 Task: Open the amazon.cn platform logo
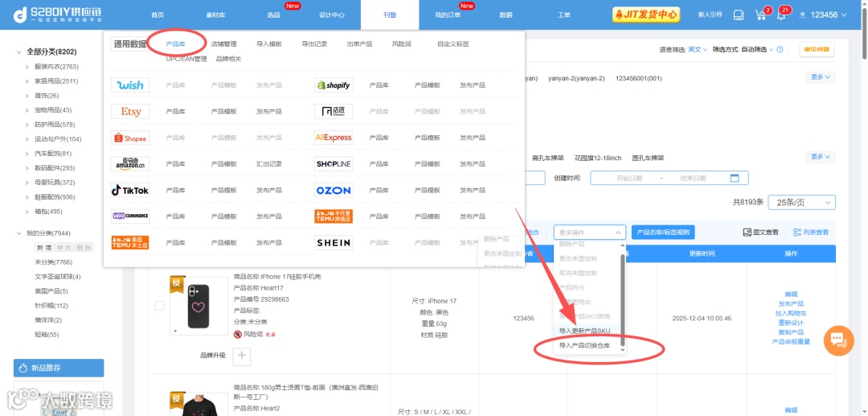click(130, 164)
